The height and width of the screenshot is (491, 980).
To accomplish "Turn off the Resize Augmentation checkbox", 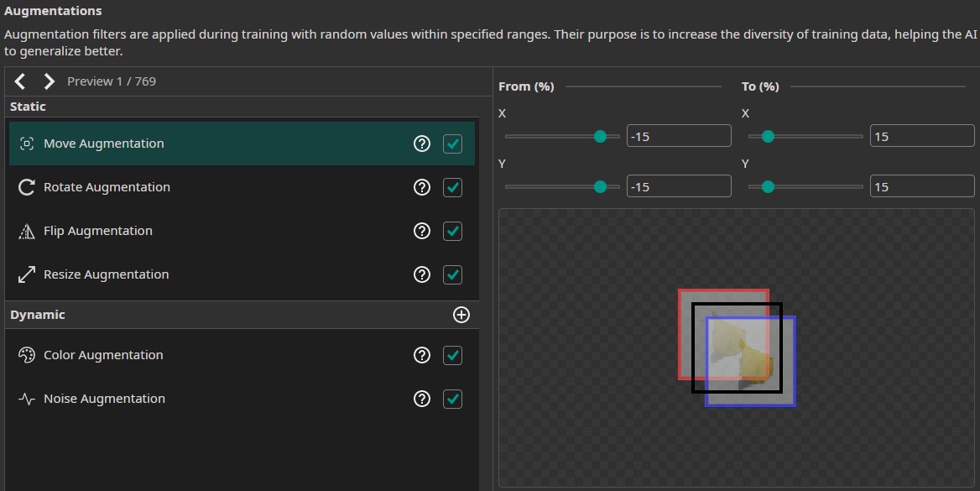I will click(x=452, y=274).
